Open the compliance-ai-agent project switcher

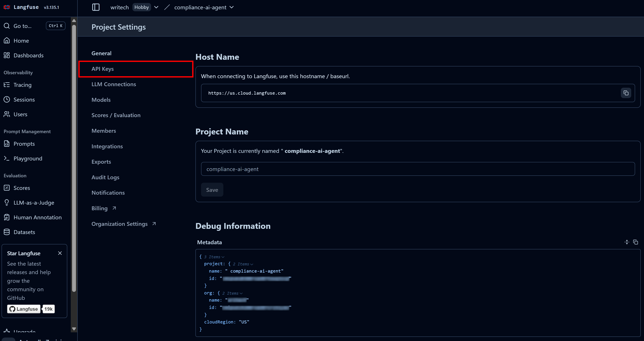(x=232, y=7)
